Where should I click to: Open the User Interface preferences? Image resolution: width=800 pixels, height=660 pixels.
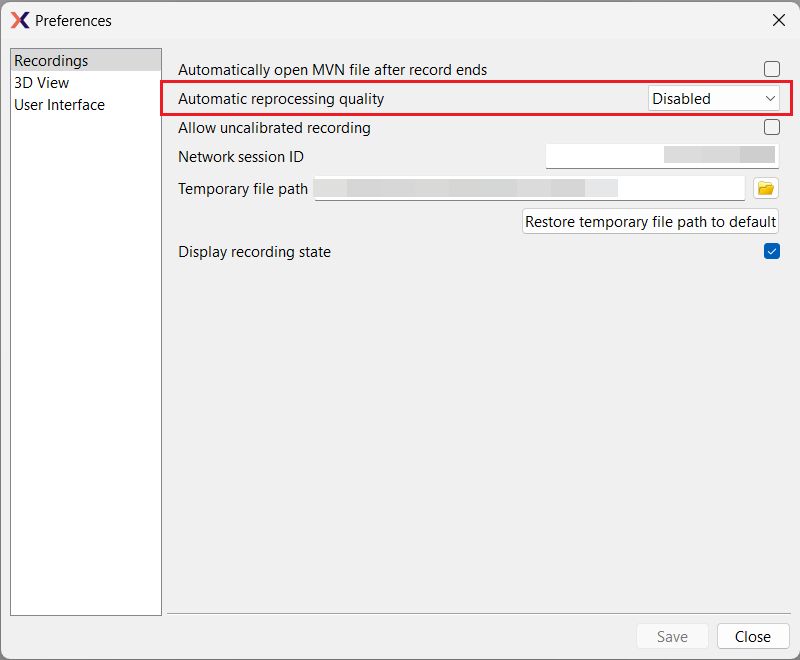(59, 105)
